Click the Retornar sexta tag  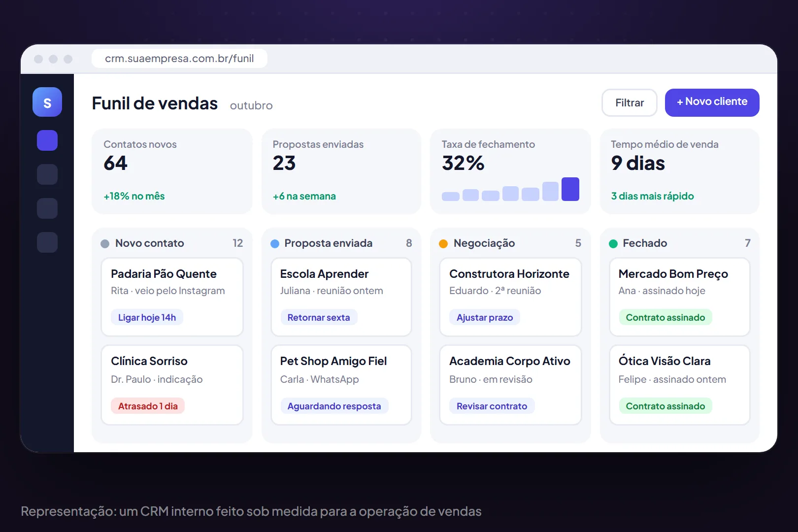[x=319, y=317]
